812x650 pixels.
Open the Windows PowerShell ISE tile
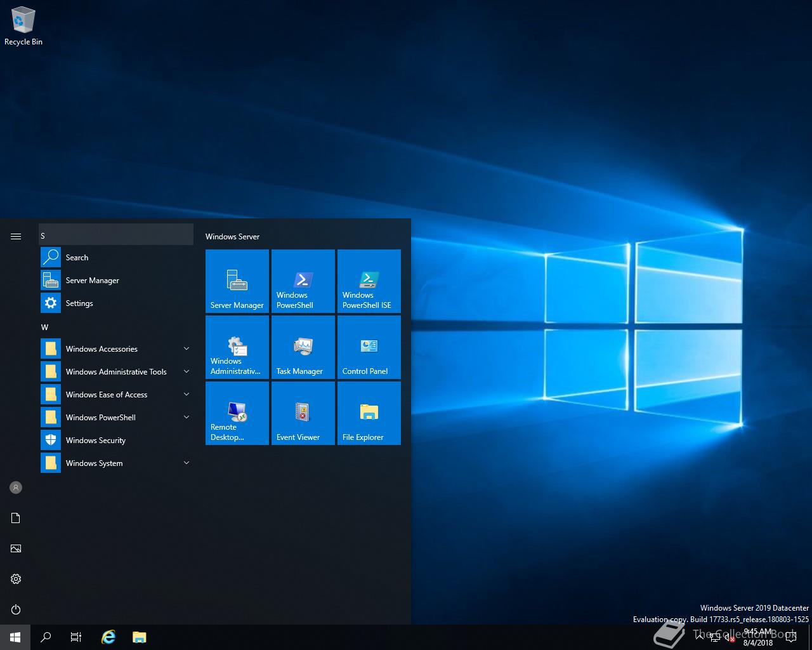tap(369, 281)
